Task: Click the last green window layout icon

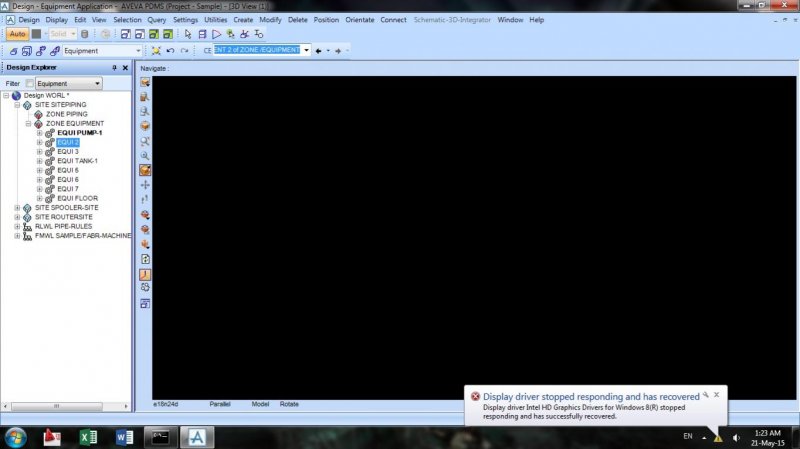Action: [168, 34]
